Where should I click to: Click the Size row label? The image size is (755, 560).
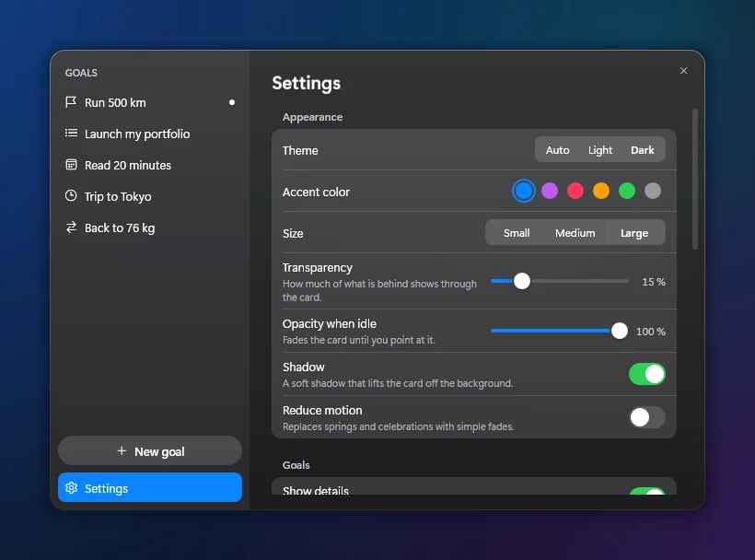pyautogui.click(x=293, y=234)
